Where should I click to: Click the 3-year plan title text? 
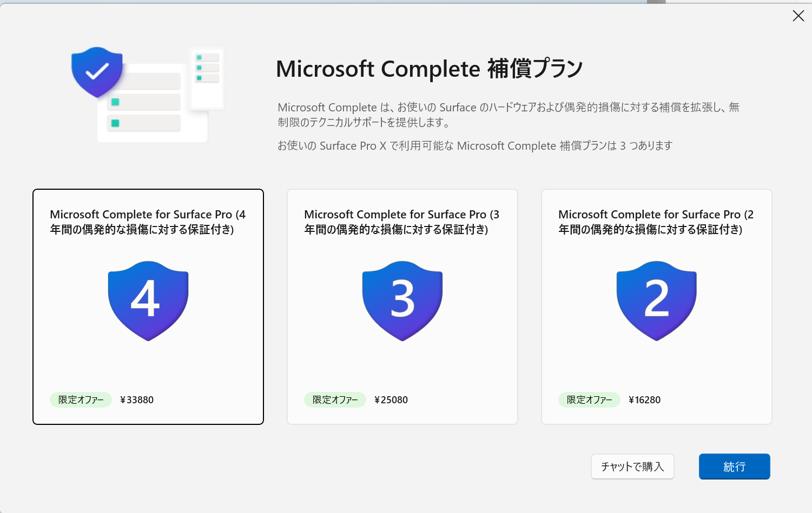402,222
